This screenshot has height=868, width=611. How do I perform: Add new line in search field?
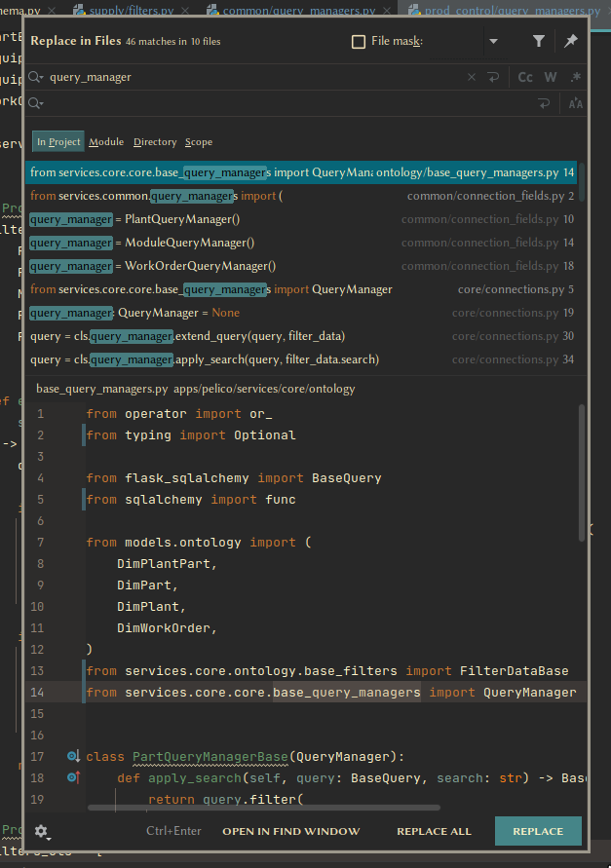[493, 78]
